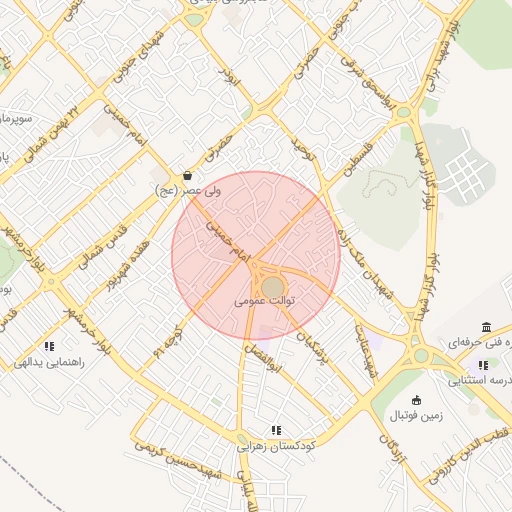This screenshot has height=512, width=512.
Task: Select the ولی عصر (عج) place label
Action: coord(188,191)
